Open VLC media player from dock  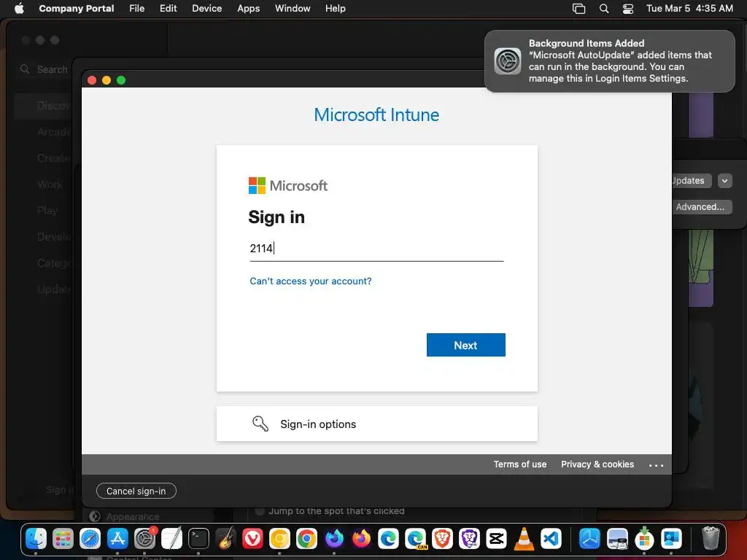click(524, 539)
